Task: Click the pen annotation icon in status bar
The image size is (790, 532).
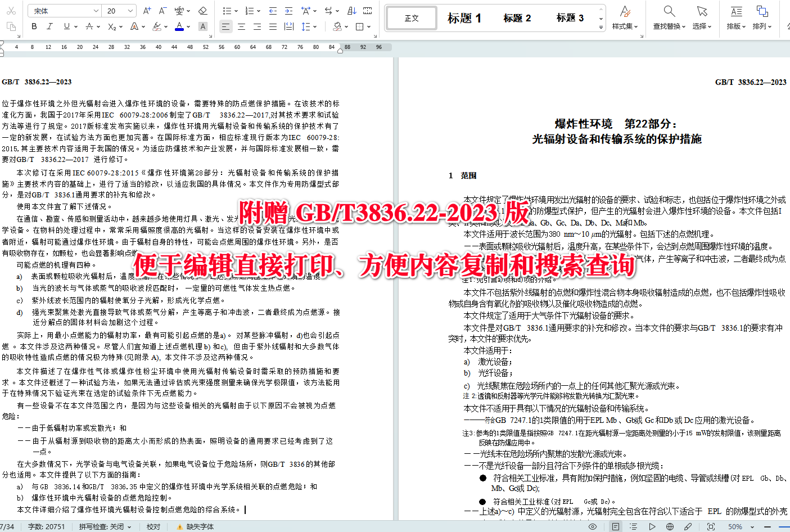Action: 688,527
